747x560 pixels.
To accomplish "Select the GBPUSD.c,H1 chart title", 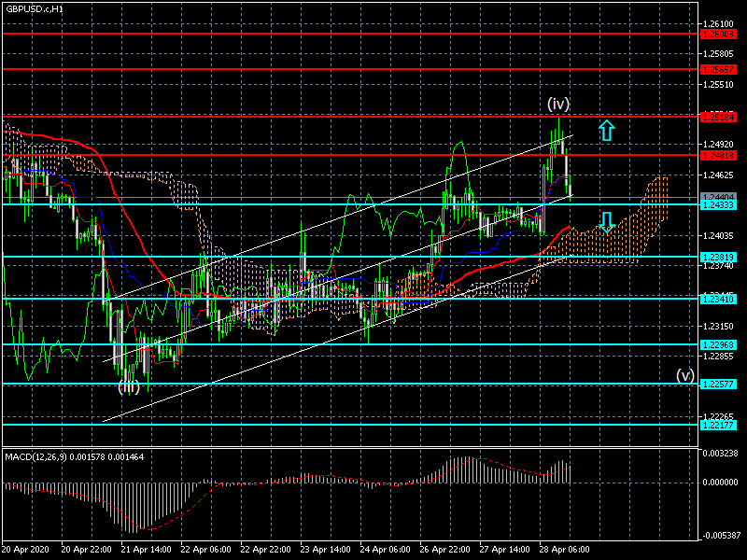I will (35, 9).
